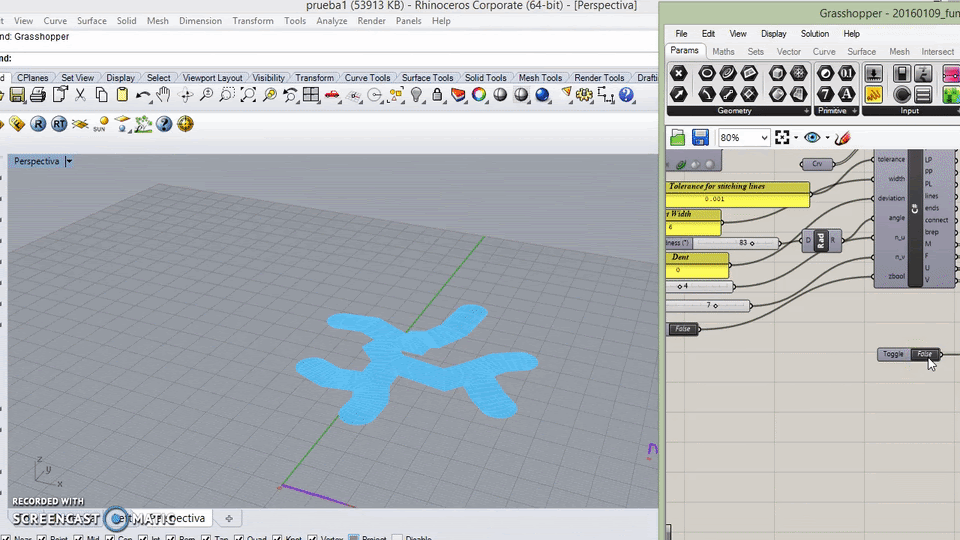
Task: Click the Zoom Extents icon in Grasshopper canvas toolbar
Action: (x=782, y=138)
